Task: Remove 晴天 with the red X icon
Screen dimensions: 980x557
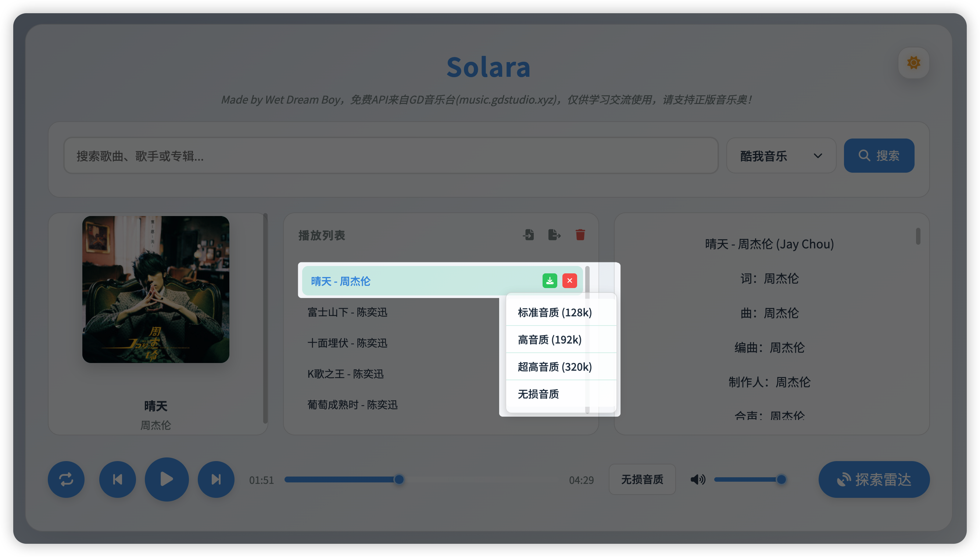Action: pos(569,281)
